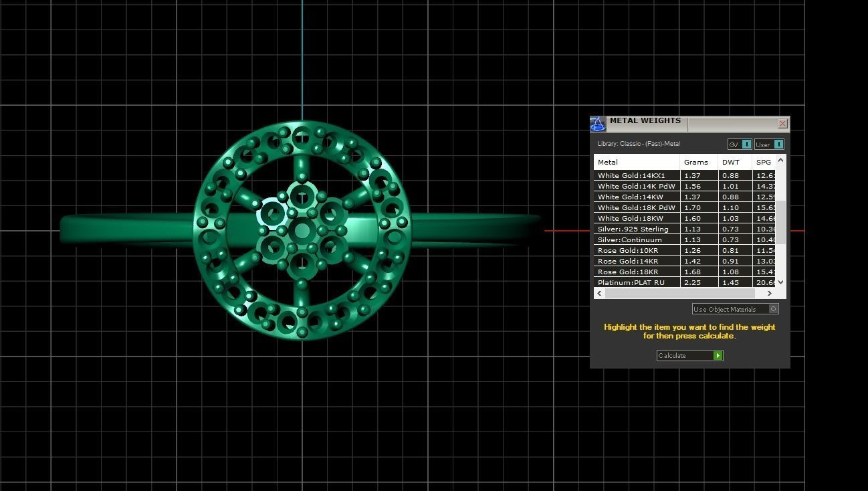Select the Rose Gold:10KR row
The height and width of the screenshot is (491, 868).
(685, 250)
